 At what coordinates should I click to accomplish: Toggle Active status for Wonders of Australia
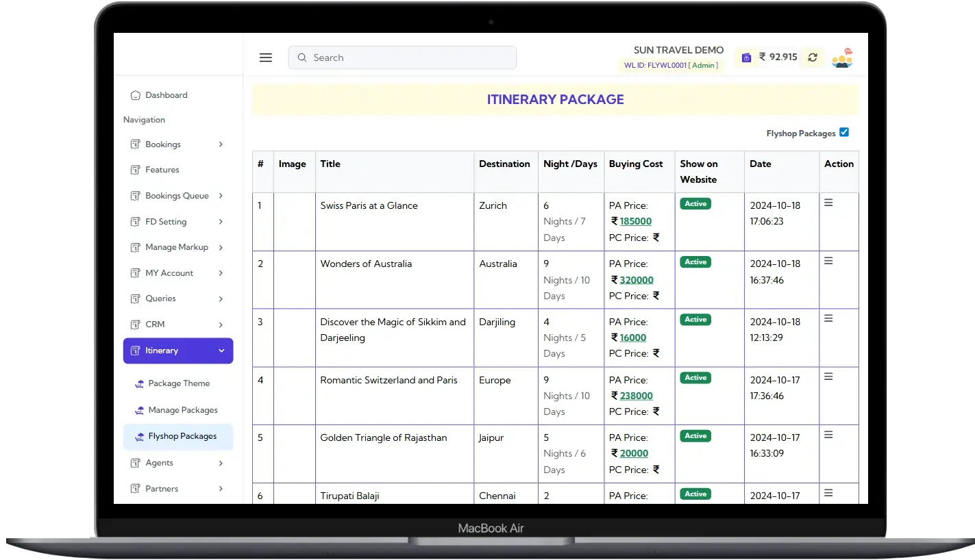click(x=695, y=262)
